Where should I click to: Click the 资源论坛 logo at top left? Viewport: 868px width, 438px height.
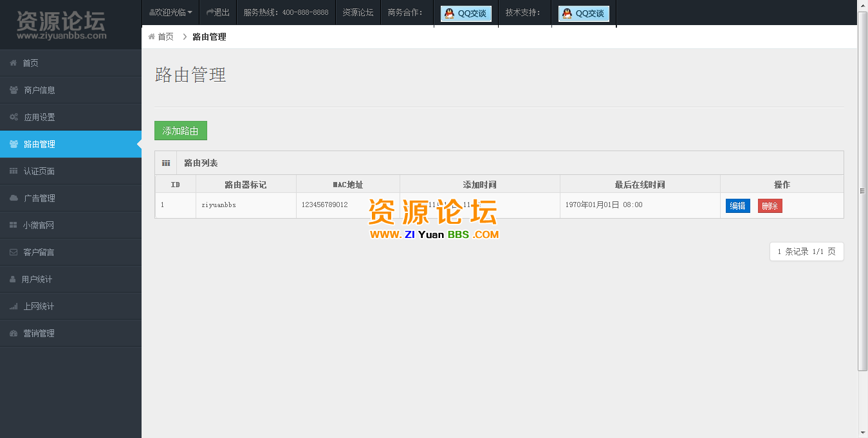(x=62, y=26)
